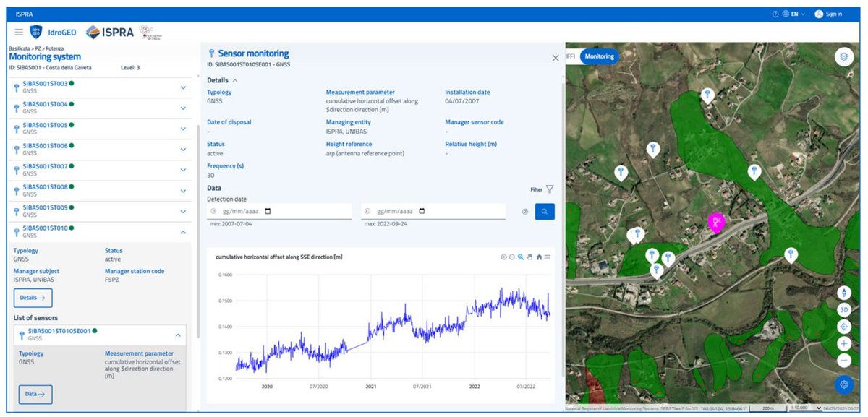Center map on current location

pyautogui.click(x=844, y=326)
